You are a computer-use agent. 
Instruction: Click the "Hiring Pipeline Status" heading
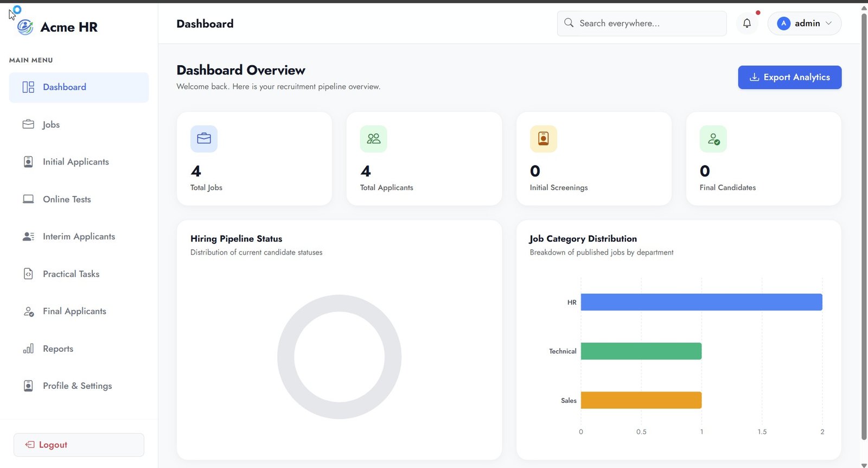pos(236,238)
